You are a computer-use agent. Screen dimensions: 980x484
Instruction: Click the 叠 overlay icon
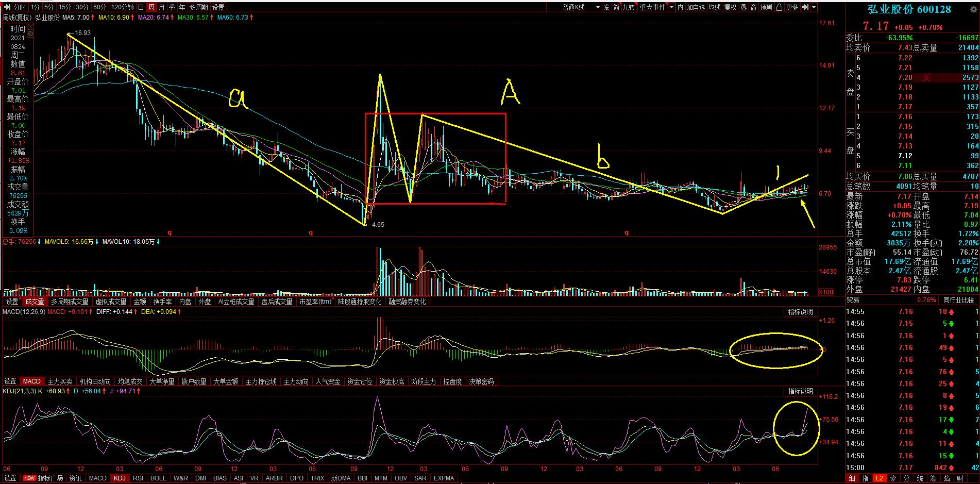pyautogui.click(x=744, y=7)
